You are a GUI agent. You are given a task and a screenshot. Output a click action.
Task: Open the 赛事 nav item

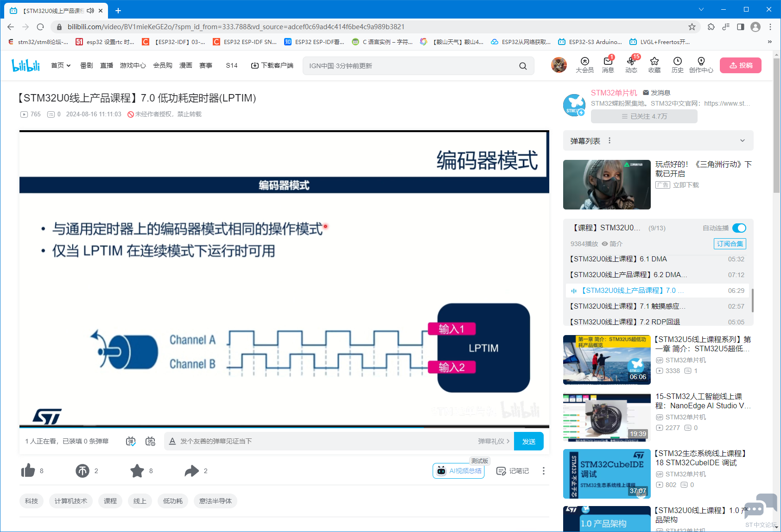[206, 65]
